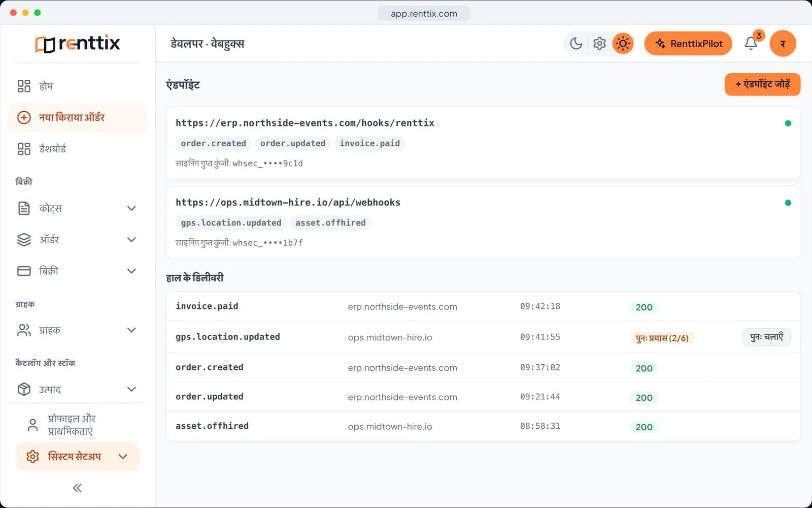Click + एंडपॉइंट जोड़ें button
The width and height of the screenshot is (812, 508).
[x=762, y=84]
